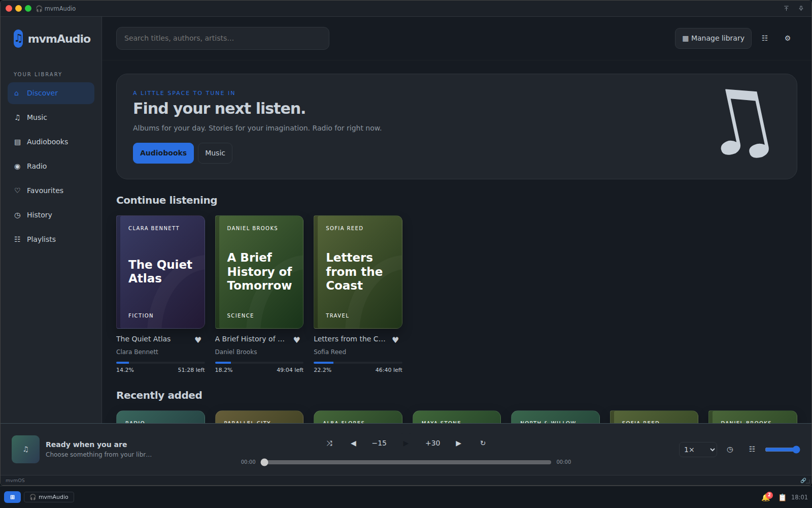Toggle shuffle in the player bar
This screenshot has height=508, width=812.
click(329, 443)
